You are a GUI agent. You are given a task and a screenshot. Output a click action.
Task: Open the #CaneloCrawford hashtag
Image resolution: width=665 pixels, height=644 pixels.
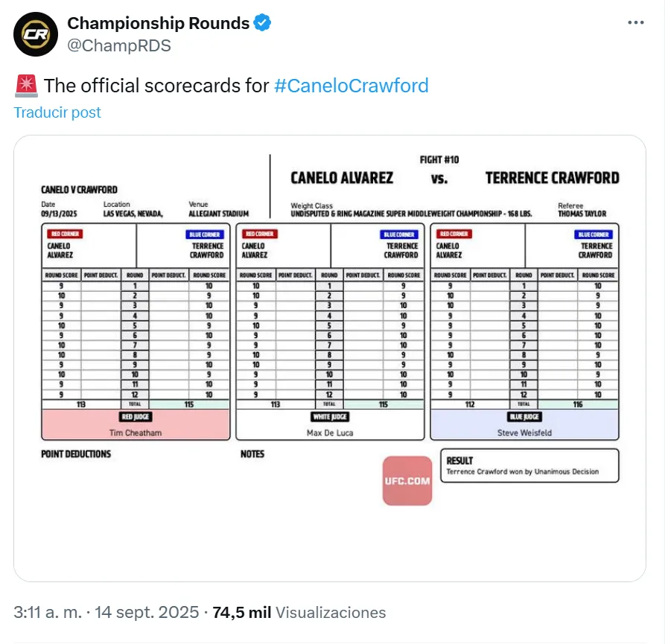351,86
